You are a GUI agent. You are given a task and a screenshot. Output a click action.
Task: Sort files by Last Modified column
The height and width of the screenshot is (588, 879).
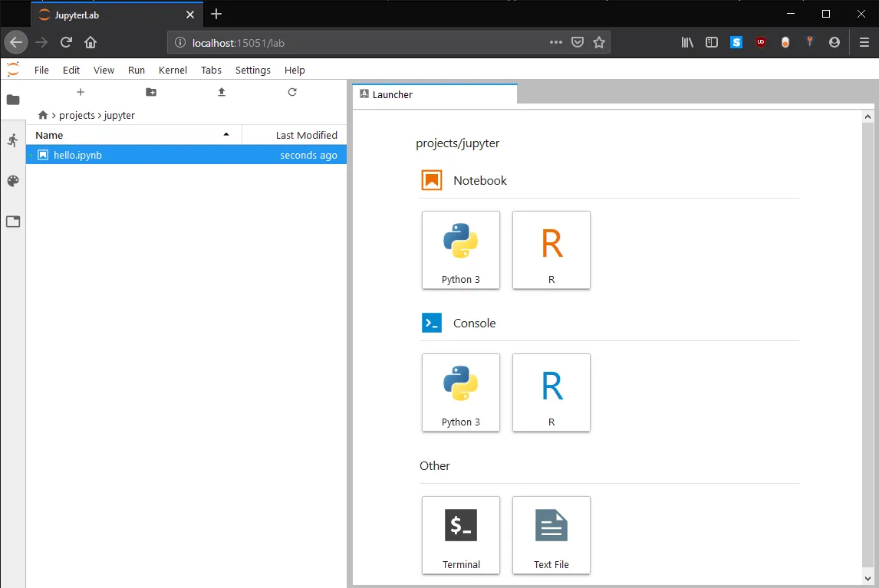tap(295, 135)
